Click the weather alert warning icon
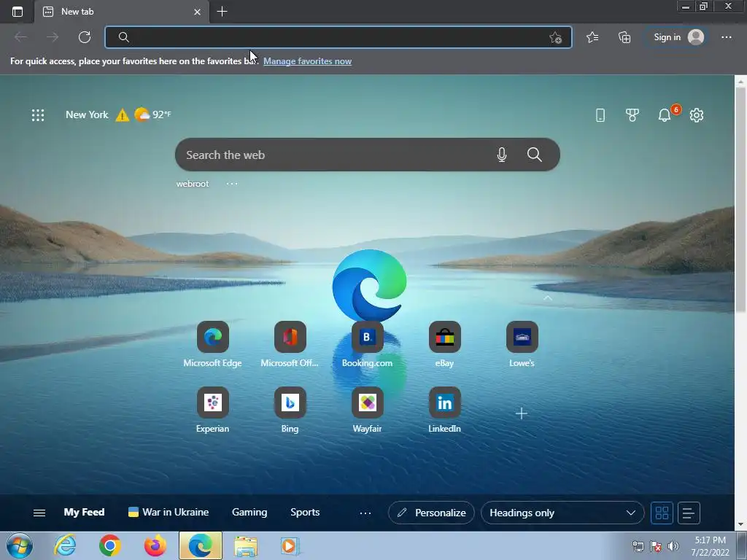 [x=123, y=114]
